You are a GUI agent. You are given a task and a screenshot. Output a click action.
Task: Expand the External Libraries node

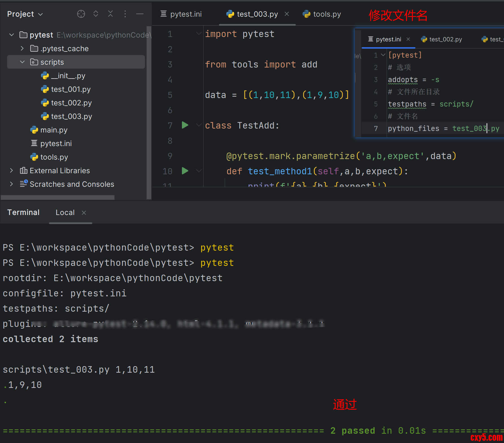11,170
